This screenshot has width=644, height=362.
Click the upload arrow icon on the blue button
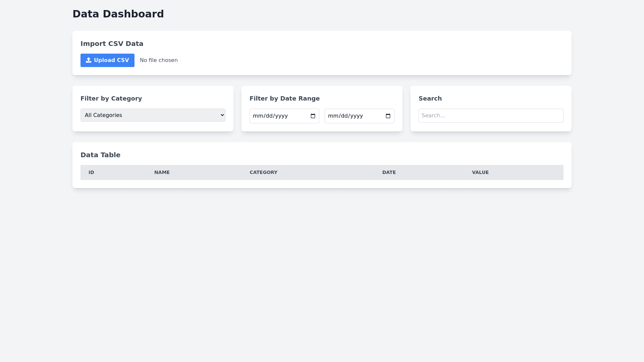(89, 60)
